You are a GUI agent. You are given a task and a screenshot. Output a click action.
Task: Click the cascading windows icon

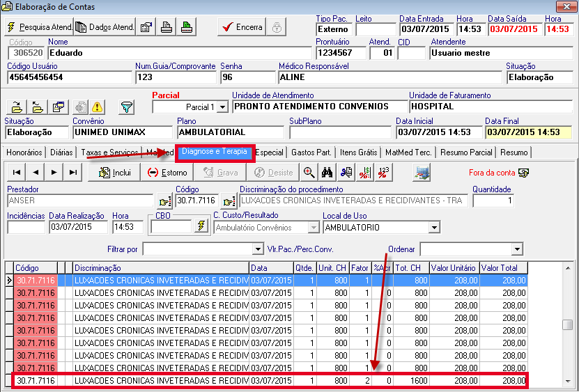59,107
